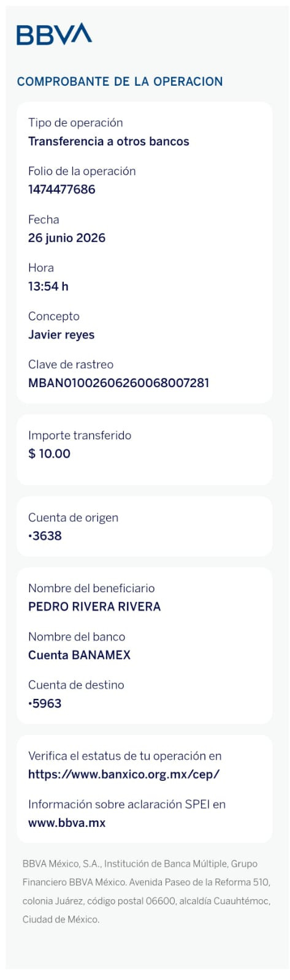
Task: Select the folio number 1474477686
Action: [62, 189]
